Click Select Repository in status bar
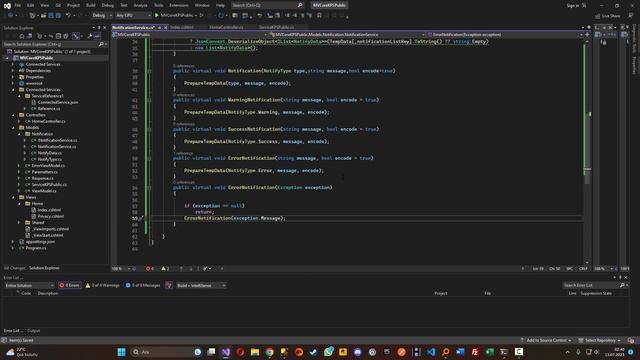Image resolution: width=640 pixels, height=360 pixels. (x=600, y=340)
